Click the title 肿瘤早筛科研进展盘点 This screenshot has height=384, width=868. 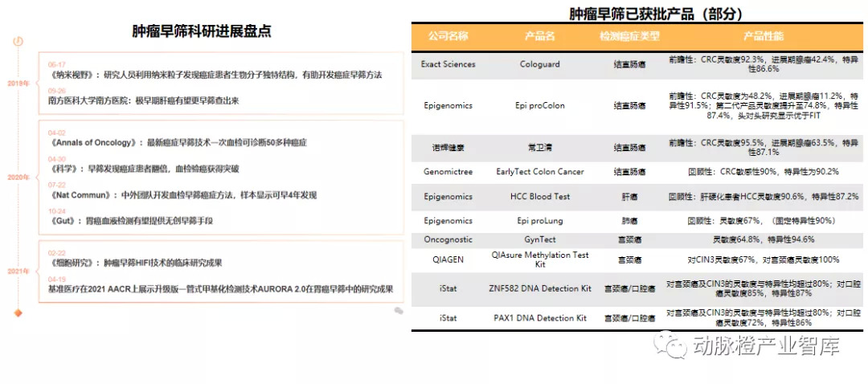(x=201, y=31)
